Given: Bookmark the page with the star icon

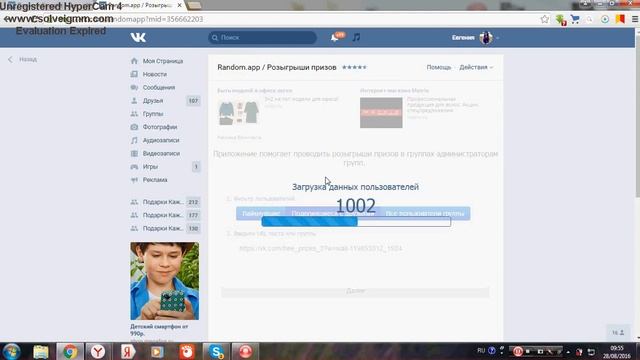Looking at the screenshot, I should point(544,19).
